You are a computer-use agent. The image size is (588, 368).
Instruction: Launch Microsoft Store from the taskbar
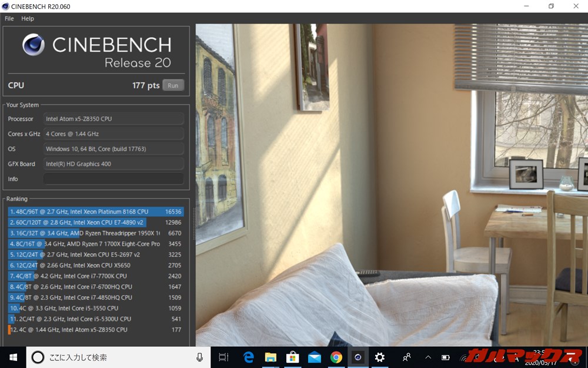[292, 357]
